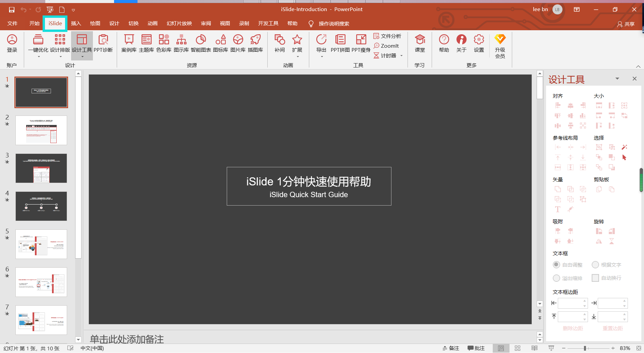The width and height of the screenshot is (644, 353).
Task: Open the 计时器 timer dropdown
Action: pos(401,56)
